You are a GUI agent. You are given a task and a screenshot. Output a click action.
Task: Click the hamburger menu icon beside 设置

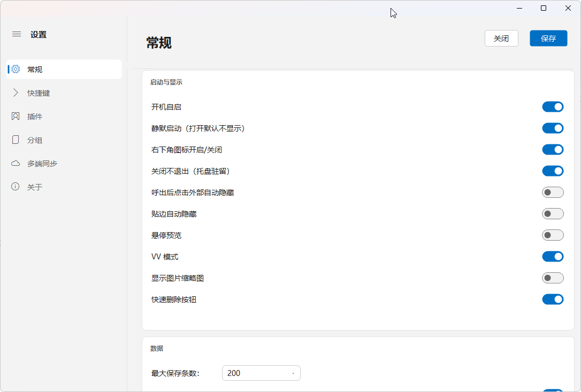tap(17, 34)
